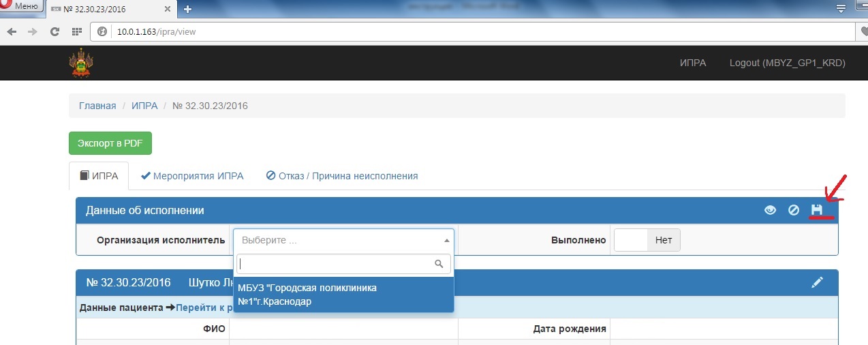Click the Logout link
Screen dimensions: 868x345
787,63
